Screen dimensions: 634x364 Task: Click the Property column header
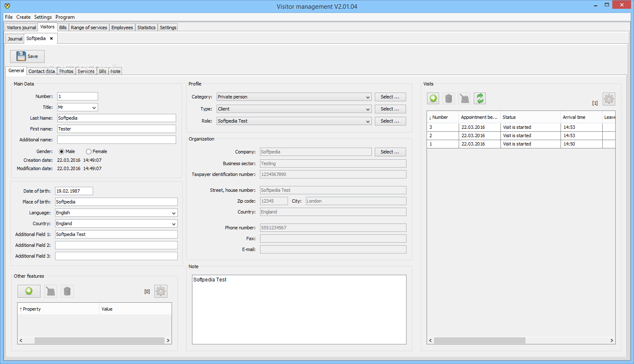(x=58, y=309)
